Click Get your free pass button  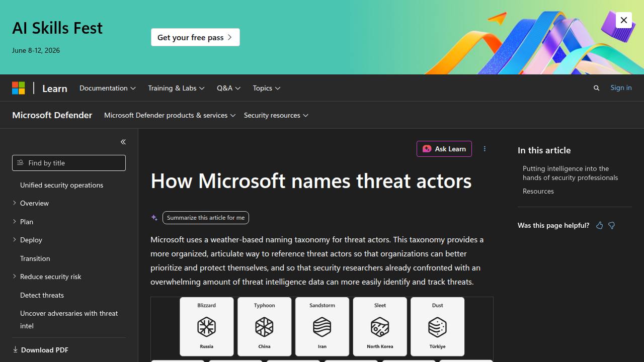point(195,37)
